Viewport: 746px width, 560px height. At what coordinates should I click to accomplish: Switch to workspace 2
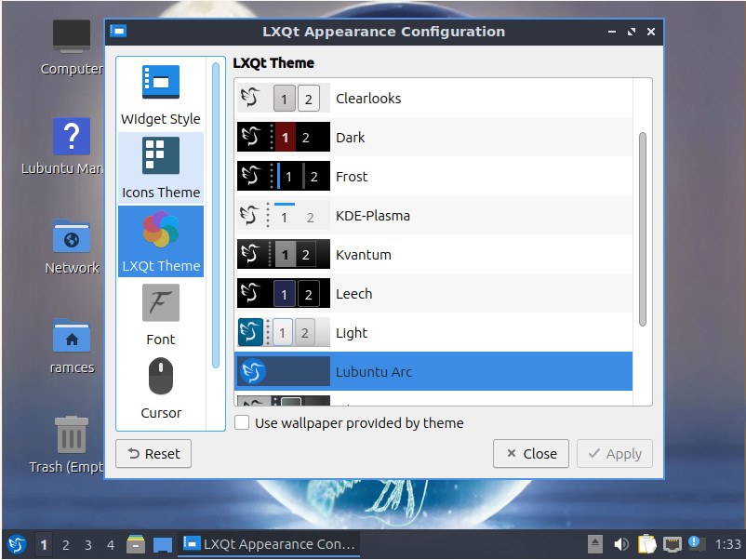point(65,544)
